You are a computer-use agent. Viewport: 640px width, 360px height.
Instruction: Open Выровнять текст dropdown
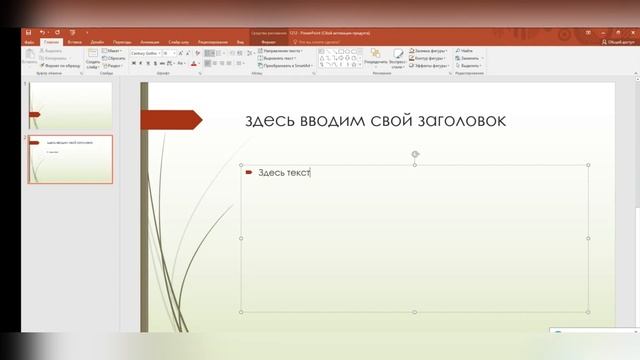pos(277,58)
